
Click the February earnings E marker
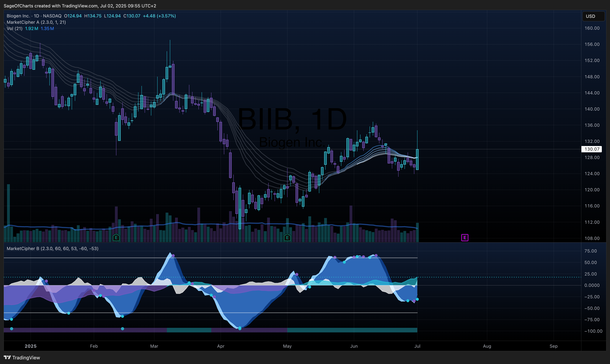[x=116, y=237]
